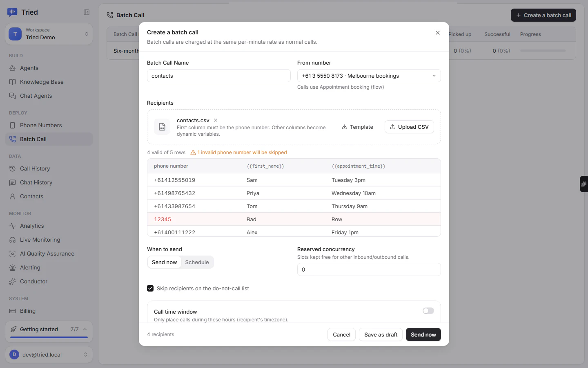The height and width of the screenshot is (368, 588).
Task: Click the invalid phone number warning
Action: [x=239, y=153]
